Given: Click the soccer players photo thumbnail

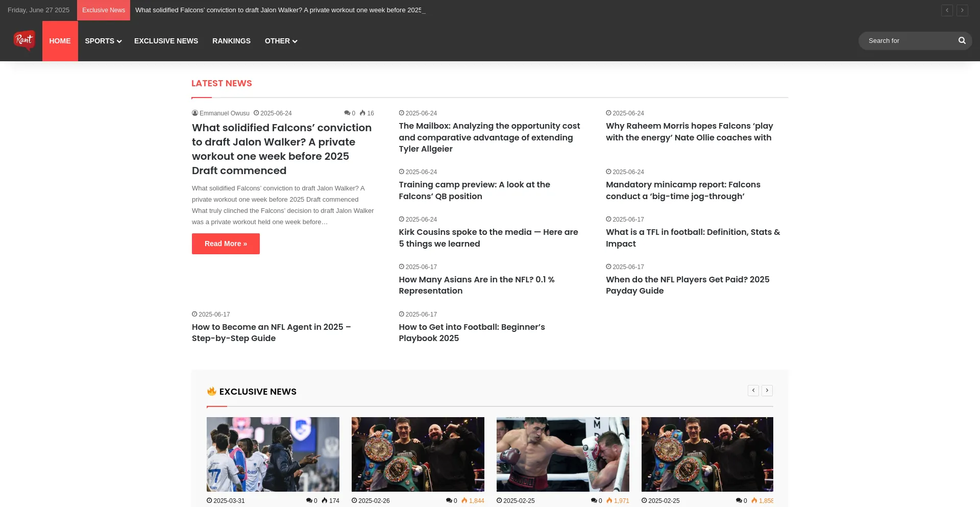Looking at the screenshot, I should [273, 454].
